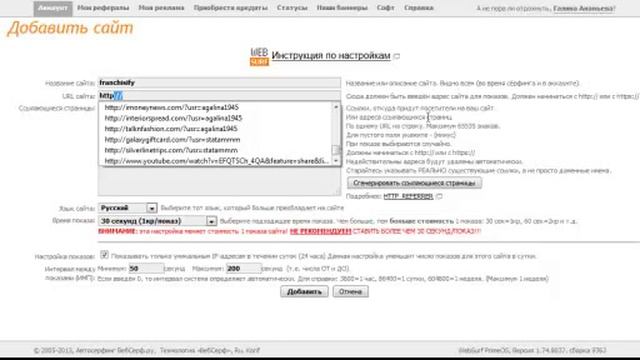The height and width of the screenshot is (360, 640).
Task: Open the HTTP_REFERRER link
Action: coord(408,196)
